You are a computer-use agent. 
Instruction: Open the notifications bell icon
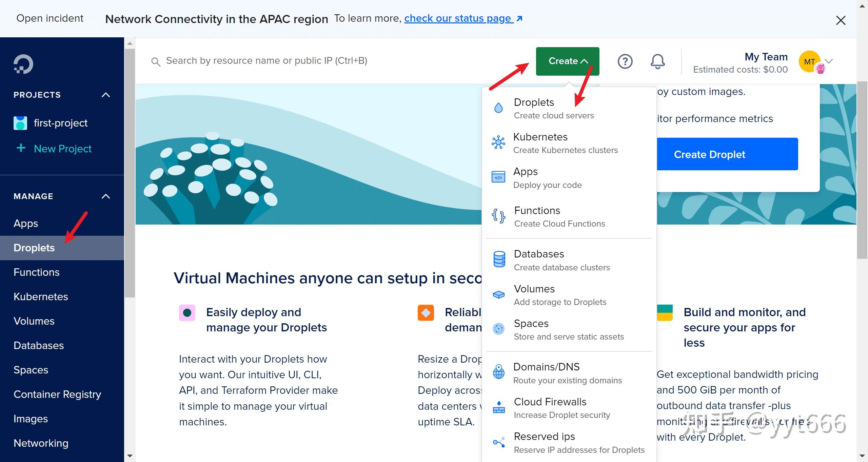[x=657, y=61]
